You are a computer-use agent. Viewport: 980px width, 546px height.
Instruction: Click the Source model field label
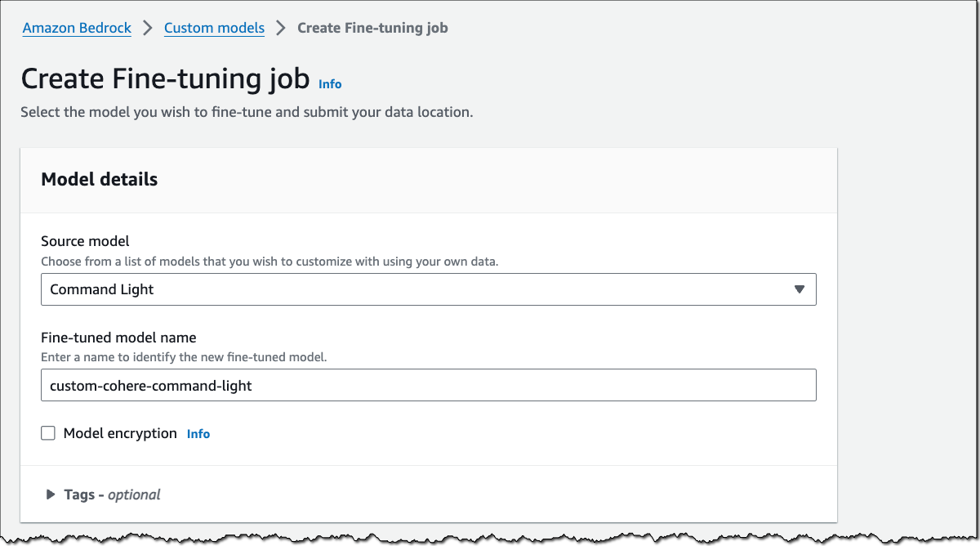click(x=85, y=241)
